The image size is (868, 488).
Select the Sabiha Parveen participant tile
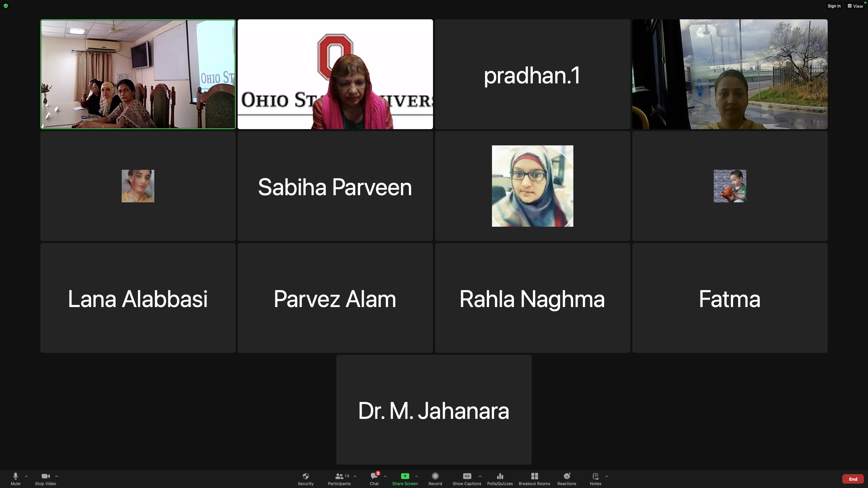[335, 186]
